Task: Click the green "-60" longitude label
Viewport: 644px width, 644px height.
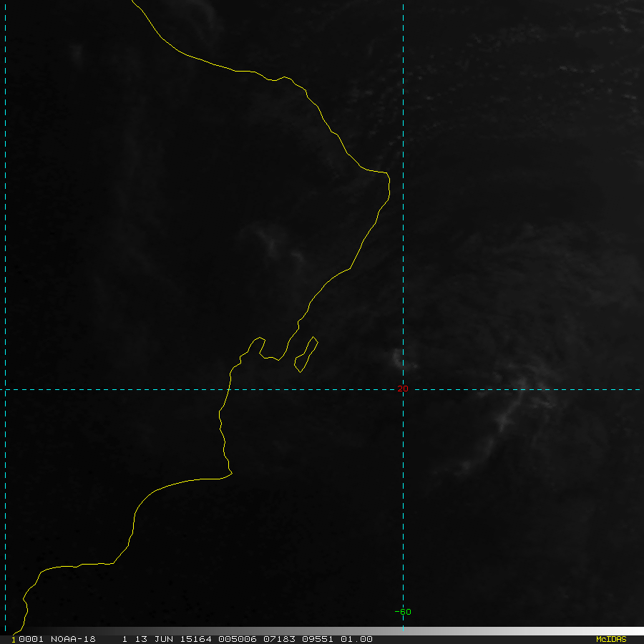Action: (403, 612)
